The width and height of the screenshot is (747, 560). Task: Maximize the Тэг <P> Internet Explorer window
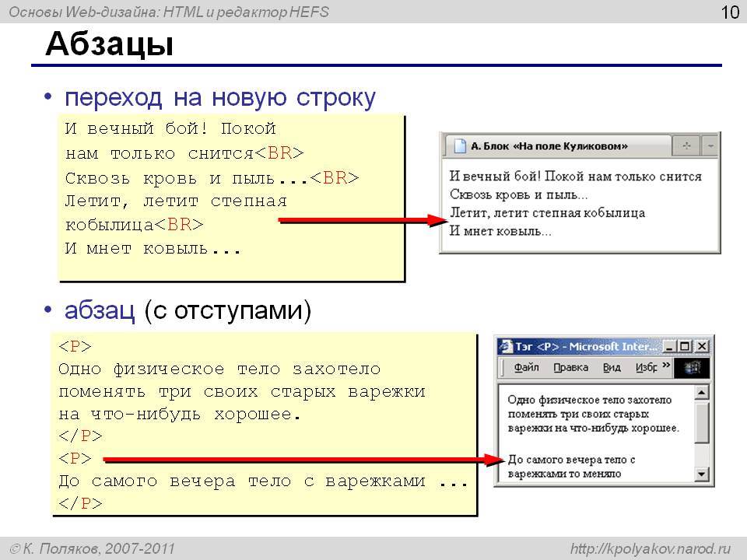click(x=685, y=346)
